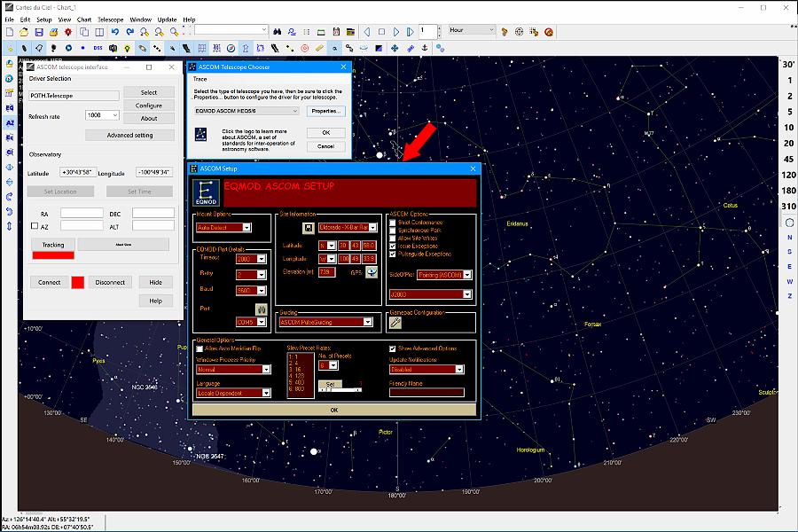
Task: Click the Undo arrow in the toolbar
Action: pos(115,32)
